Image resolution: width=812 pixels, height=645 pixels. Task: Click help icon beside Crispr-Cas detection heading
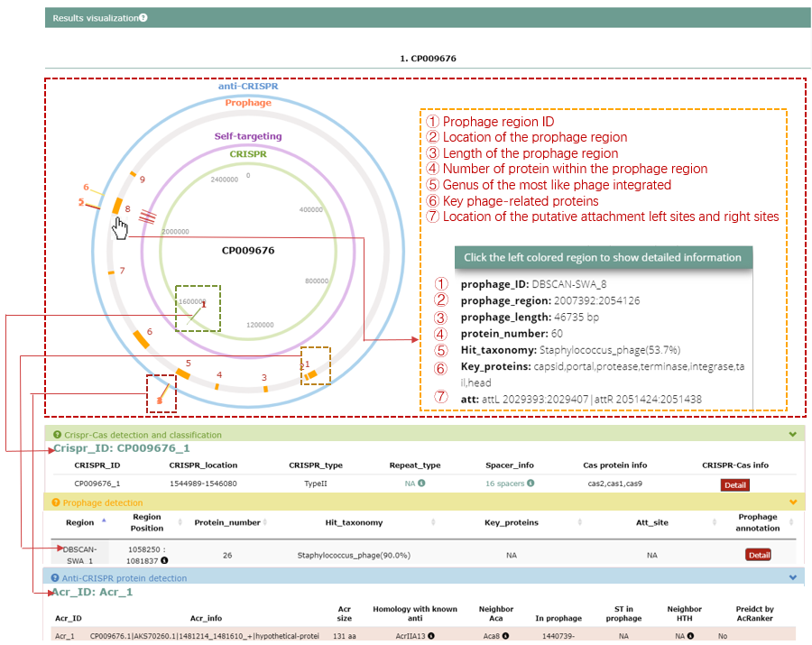pos(56,435)
